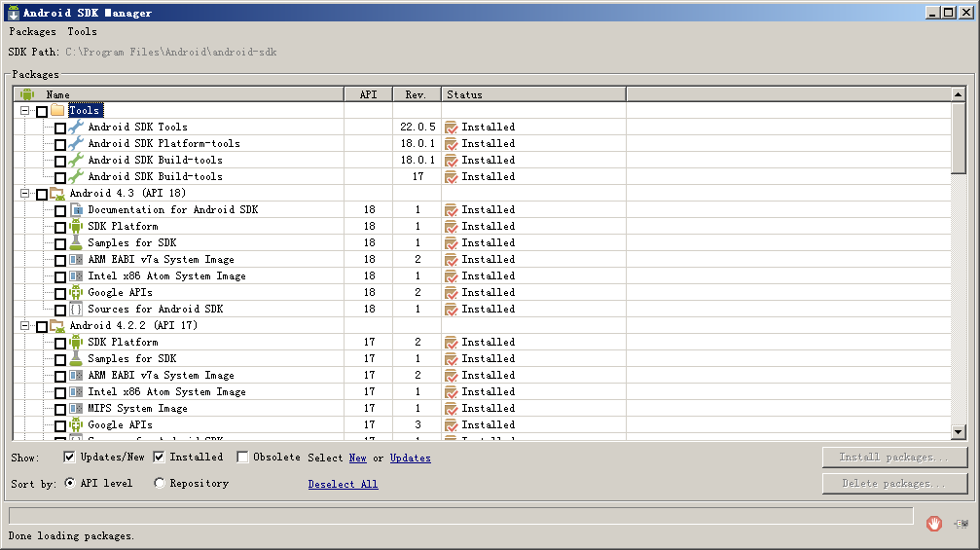
Task: Click the SDK Path text field
Action: (x=170, y=52)
